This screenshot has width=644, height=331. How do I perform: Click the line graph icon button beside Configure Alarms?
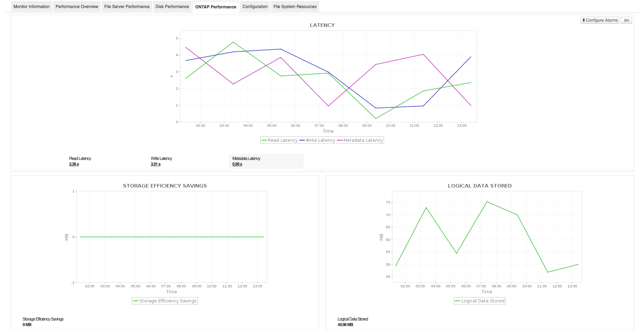point(626,20)
